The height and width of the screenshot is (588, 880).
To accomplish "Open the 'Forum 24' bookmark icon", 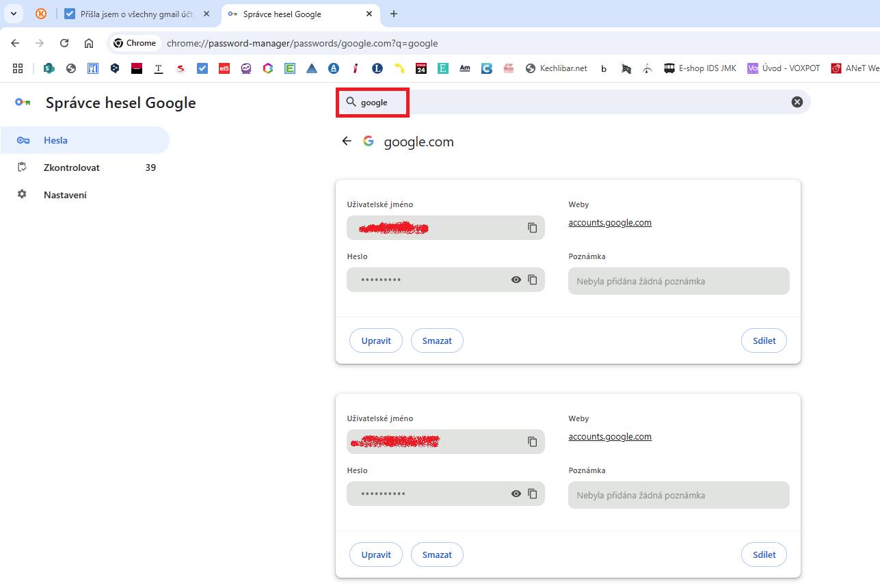I will click(x=421, y=68).
